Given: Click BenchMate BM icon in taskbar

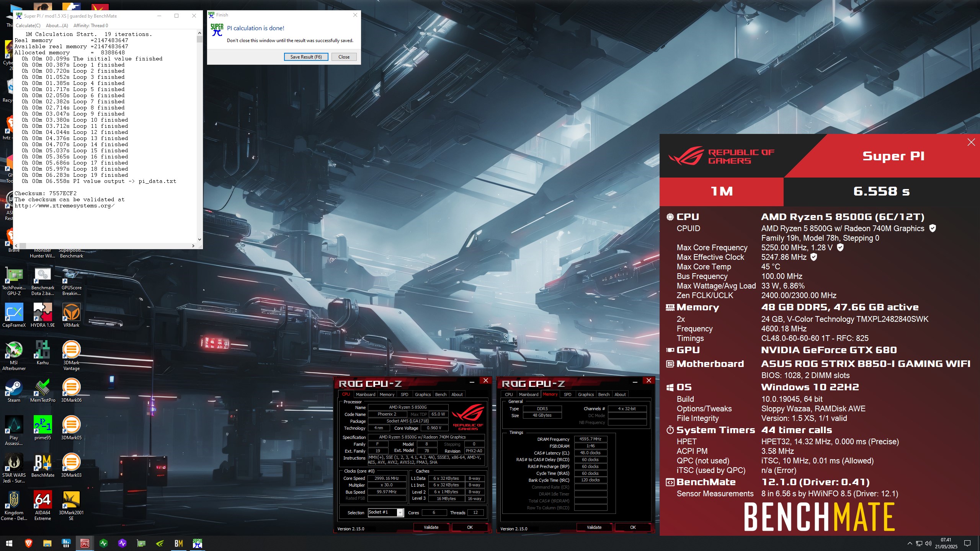Looking at the screenshot, I should 178,543.
